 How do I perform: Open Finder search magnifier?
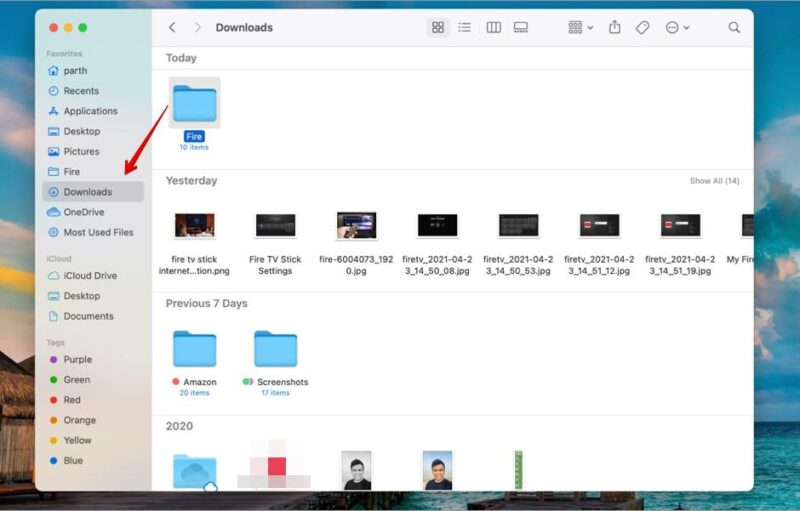[734, 28]
